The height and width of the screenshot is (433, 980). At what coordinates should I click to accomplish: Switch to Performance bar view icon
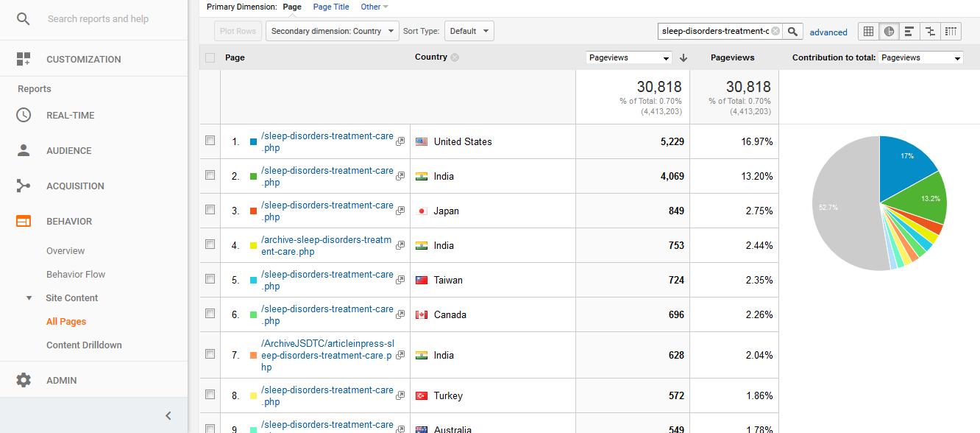(910, 31)
